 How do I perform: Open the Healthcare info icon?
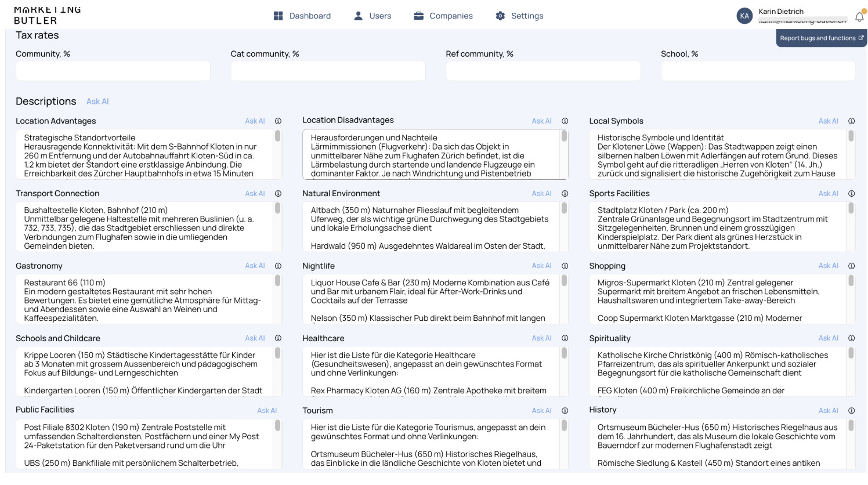point(565,338)
